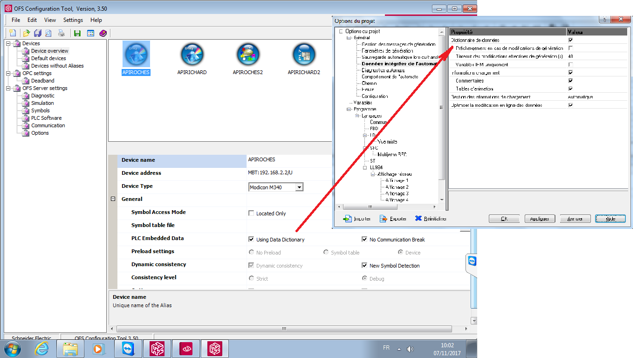The width and height of the screenshot is (644, 358).
Task: Open the purple Help book icon
Action: click(x=103, y=33)
